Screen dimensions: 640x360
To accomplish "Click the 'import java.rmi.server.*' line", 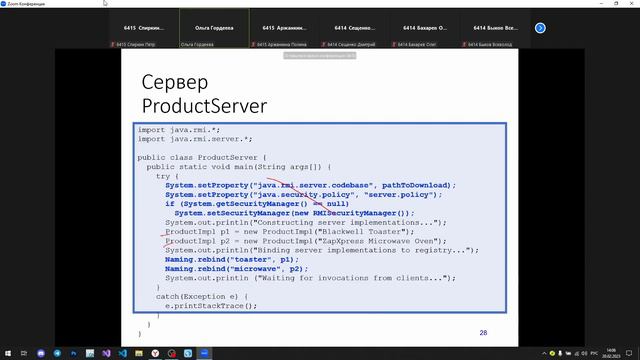I will (x=195, y=139).
